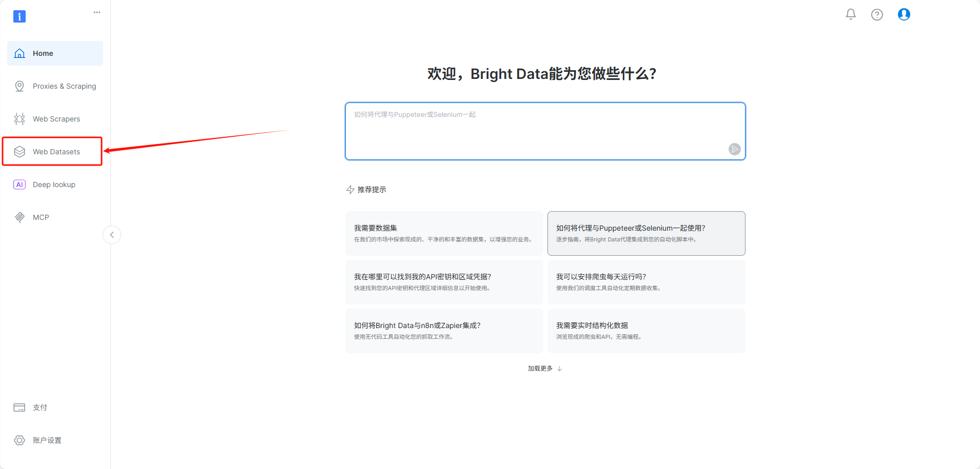Collapse the sidebar with chevron button
This screenshot has width=980, height=469.
112,235
